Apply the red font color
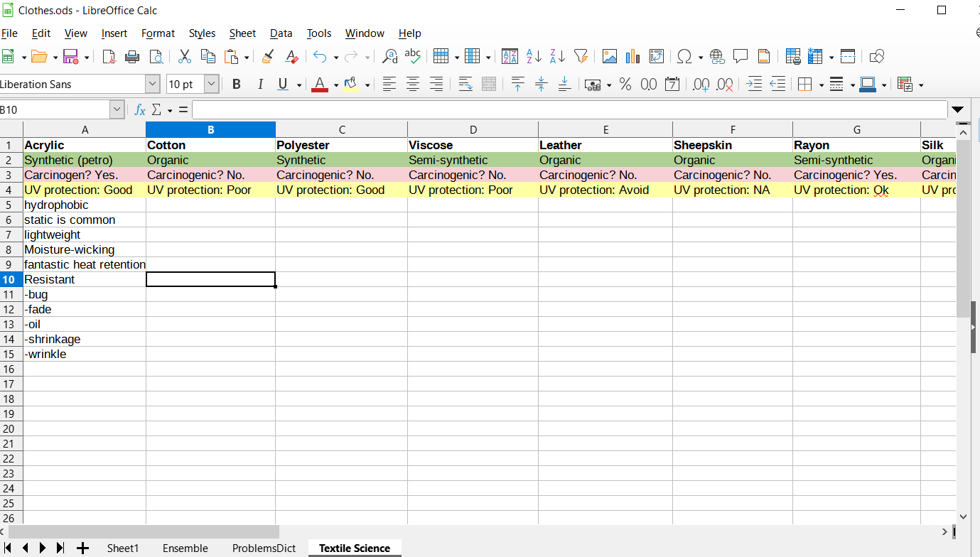Screen dimensions: 980x557 (x=320, y=85)
